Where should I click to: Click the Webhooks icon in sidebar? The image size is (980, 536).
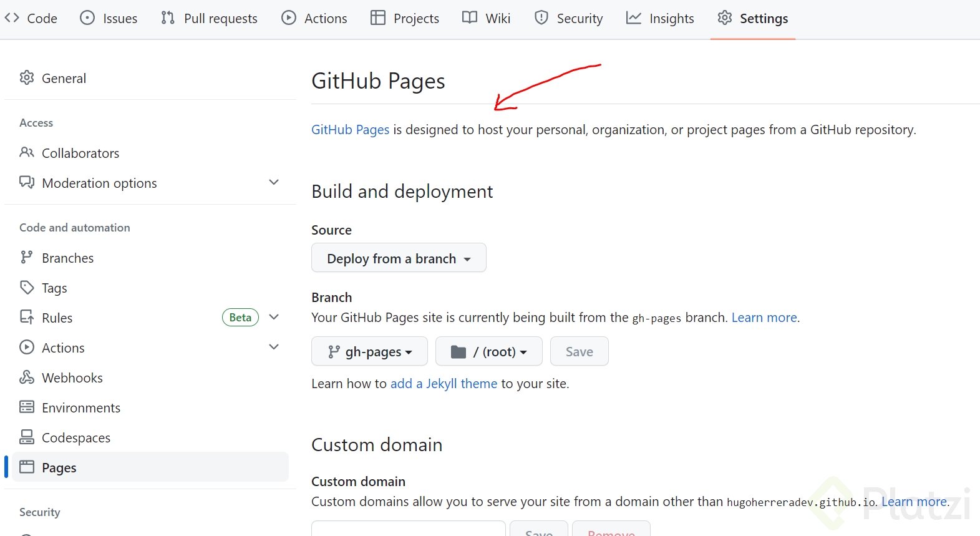tap(27, 378)
